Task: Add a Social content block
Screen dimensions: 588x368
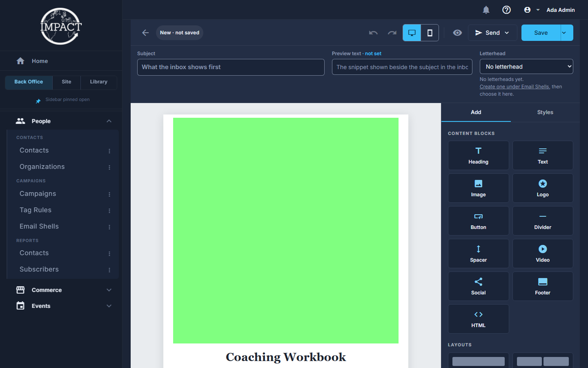Action: pos(479,286)
